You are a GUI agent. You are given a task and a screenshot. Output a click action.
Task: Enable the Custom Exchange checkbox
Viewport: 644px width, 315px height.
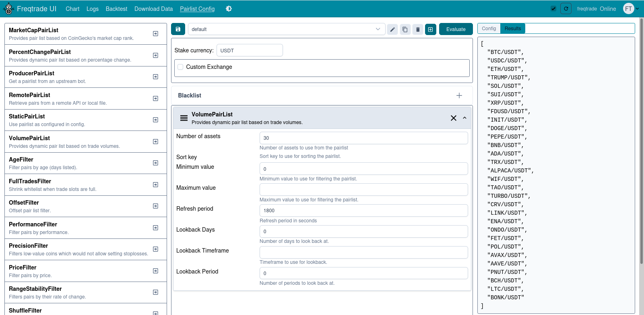[x=181, y=67]
